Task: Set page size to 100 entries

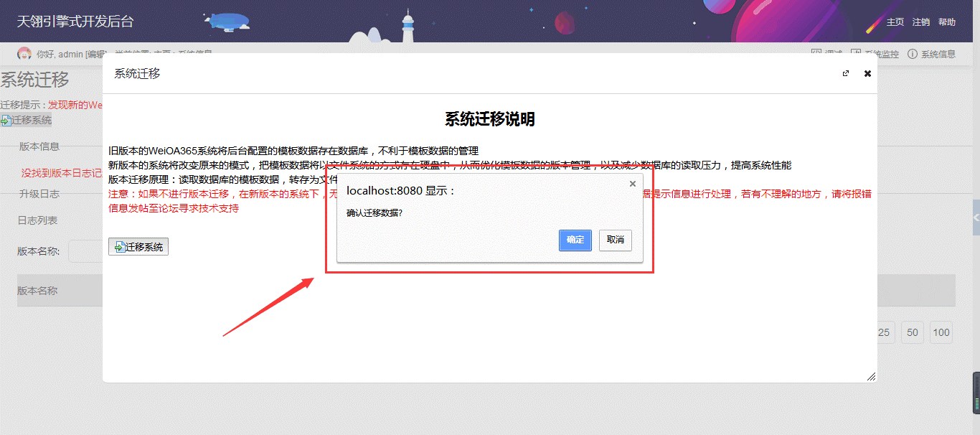Action: coord(941,332)
